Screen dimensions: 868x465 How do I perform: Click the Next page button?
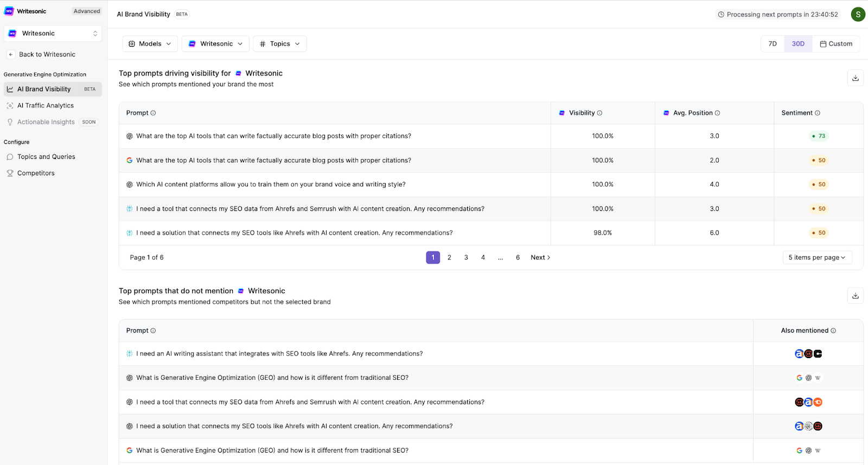[x=540, y=258]
